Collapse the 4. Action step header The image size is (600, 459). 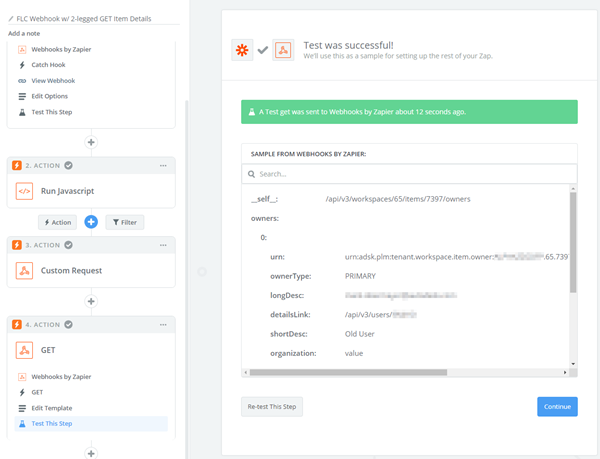91,324
